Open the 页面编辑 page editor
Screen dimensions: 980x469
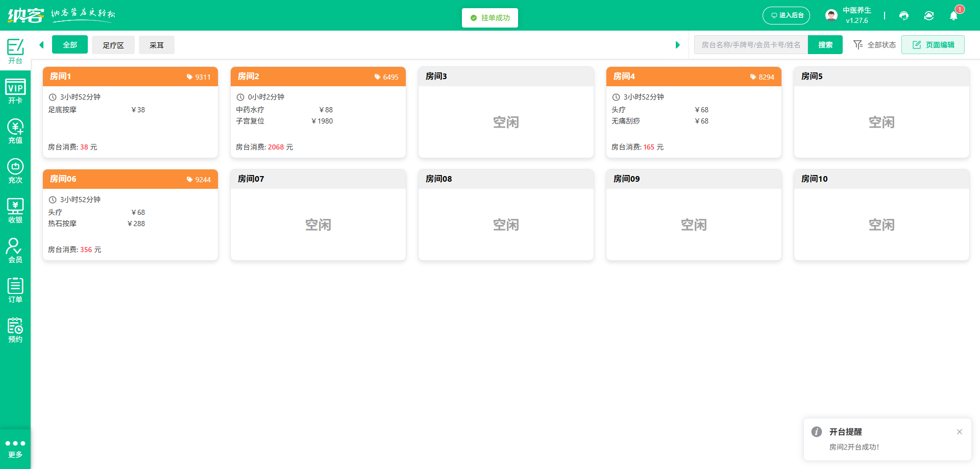[x=933, y=44]
